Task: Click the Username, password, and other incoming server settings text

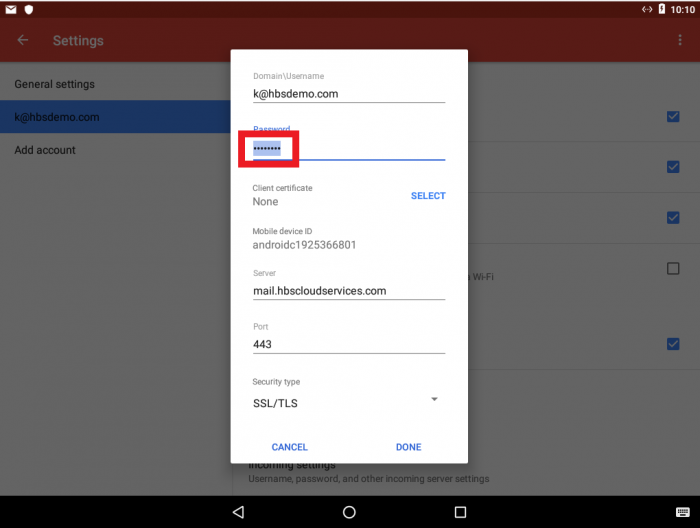Action: [369, 479]
